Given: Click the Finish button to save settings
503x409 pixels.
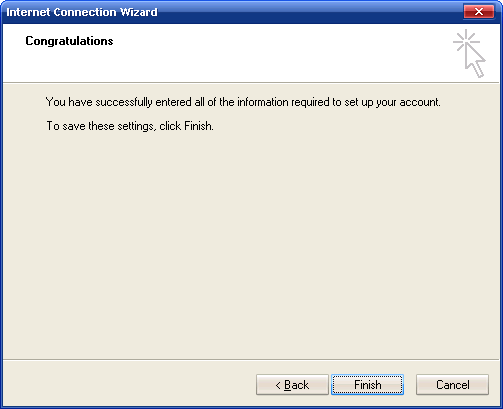Looking at the screenshot, I should [367, 385].
